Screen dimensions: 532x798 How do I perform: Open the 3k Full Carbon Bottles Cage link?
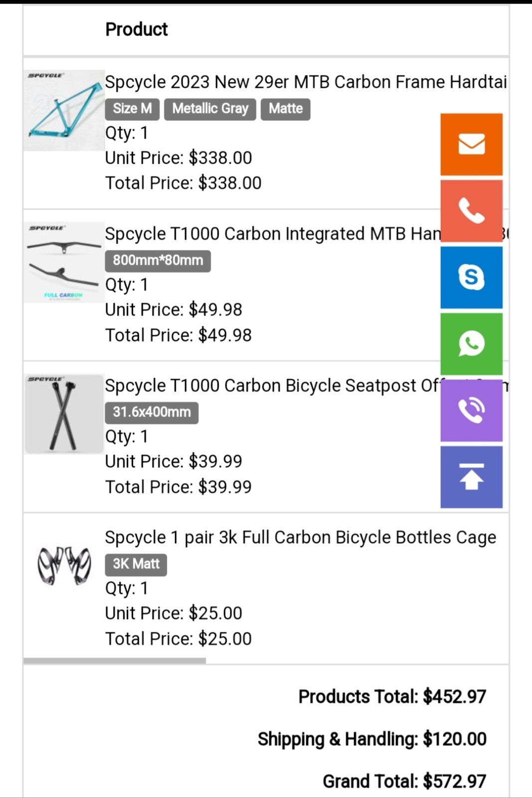pos(300,538)
